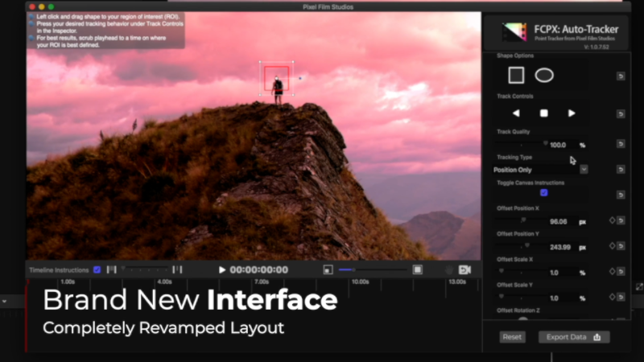The image size is (644, 362).
Task: Click the Offset Scale Y value field
Action: click(554, 298)
